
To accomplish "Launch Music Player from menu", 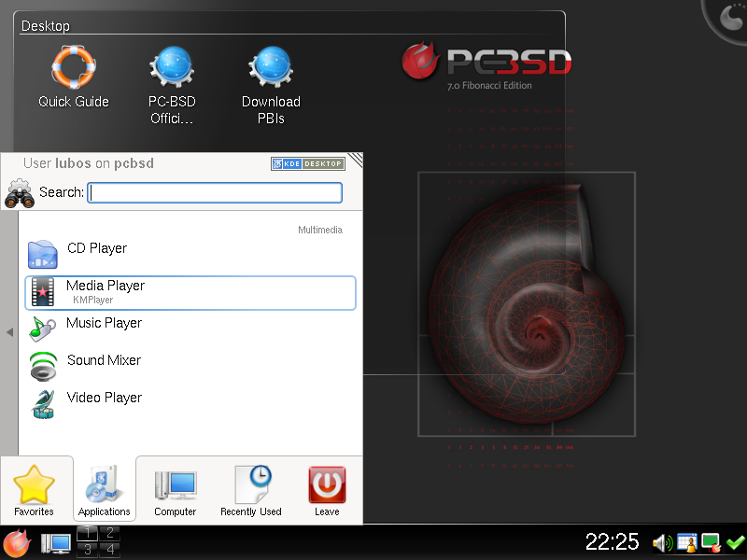I will [190, 329].
